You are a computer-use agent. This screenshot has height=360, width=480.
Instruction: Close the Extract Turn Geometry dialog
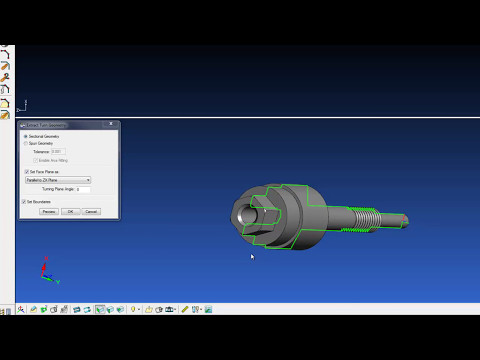[111, 124]
